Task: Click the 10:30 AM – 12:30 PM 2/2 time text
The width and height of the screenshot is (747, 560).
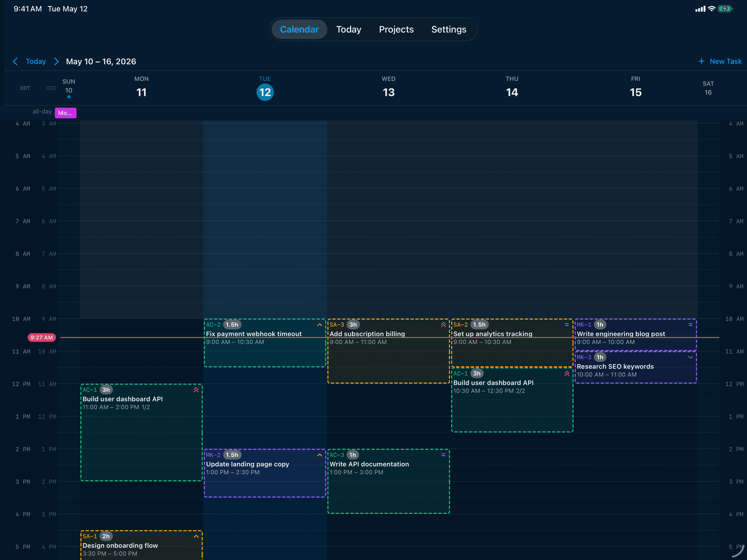Action: (489, 391)
